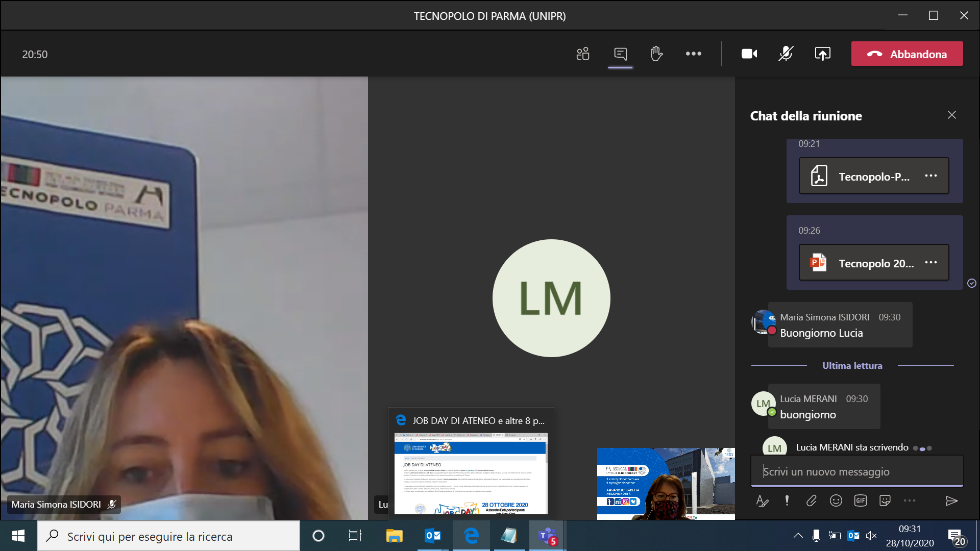
Task: Click the muted volume tray icon
Action: (x=871, y=536)
